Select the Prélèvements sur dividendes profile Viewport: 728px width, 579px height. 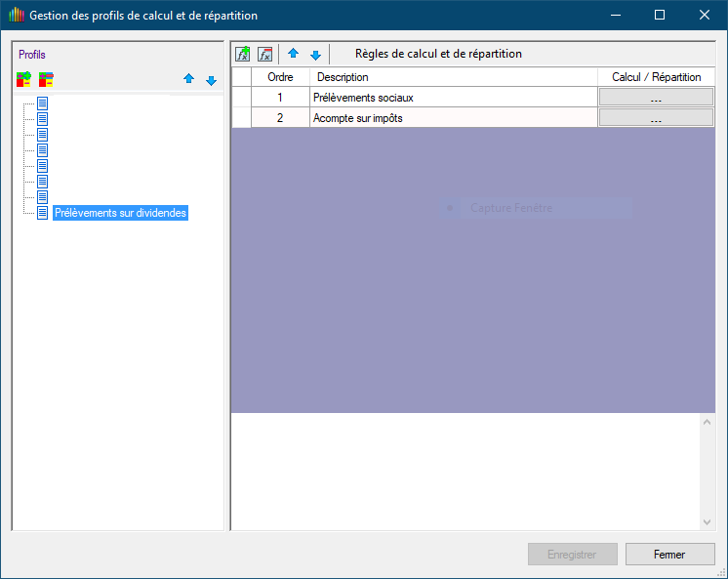[x=120, y=213]
